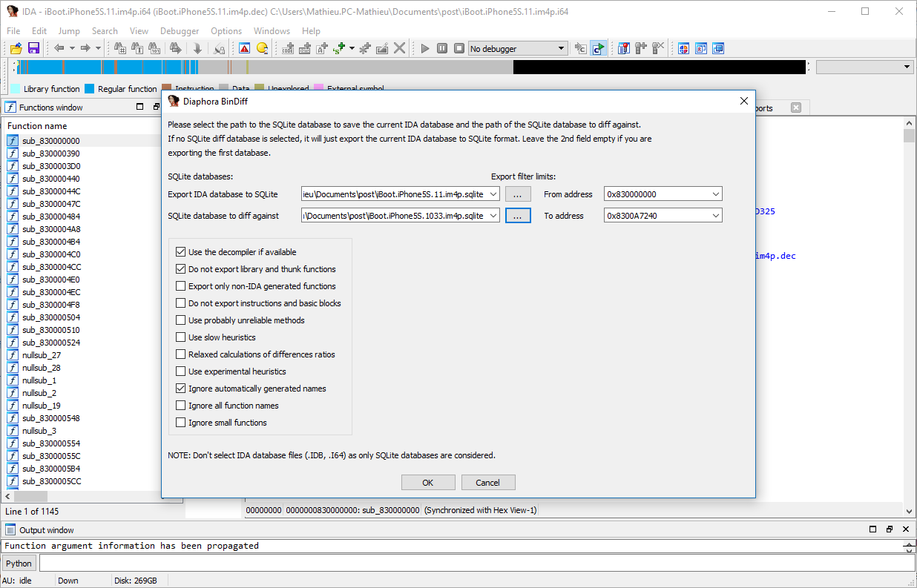917x588 pixels.
Task: Click the Python command input field
Action: click(x=475, y=564)
